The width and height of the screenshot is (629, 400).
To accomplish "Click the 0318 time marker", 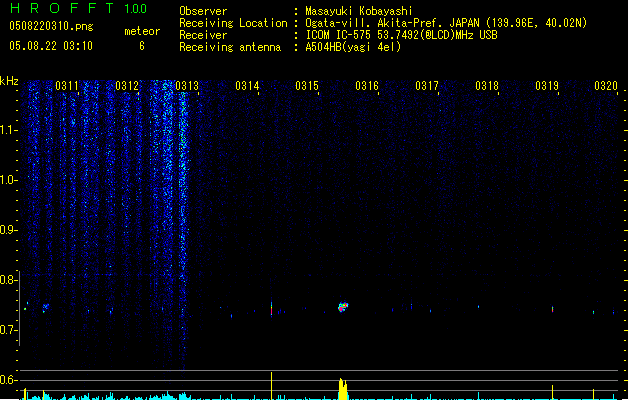I will [x=487, y=86].
